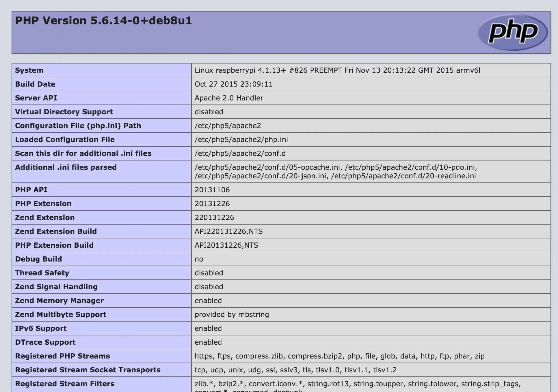
Task: Click the Registered PHP Streams list
Action: 339,356
